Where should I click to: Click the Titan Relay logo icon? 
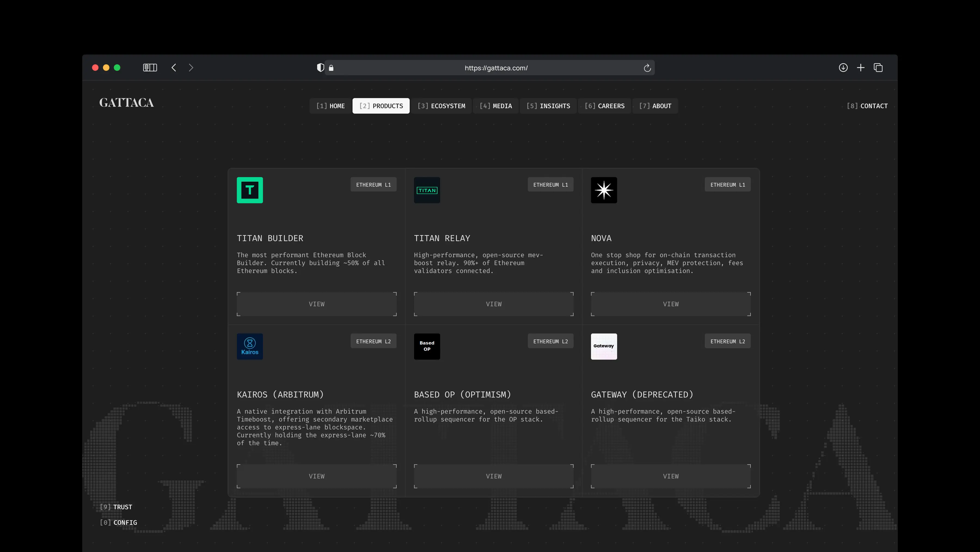[427, 190]
